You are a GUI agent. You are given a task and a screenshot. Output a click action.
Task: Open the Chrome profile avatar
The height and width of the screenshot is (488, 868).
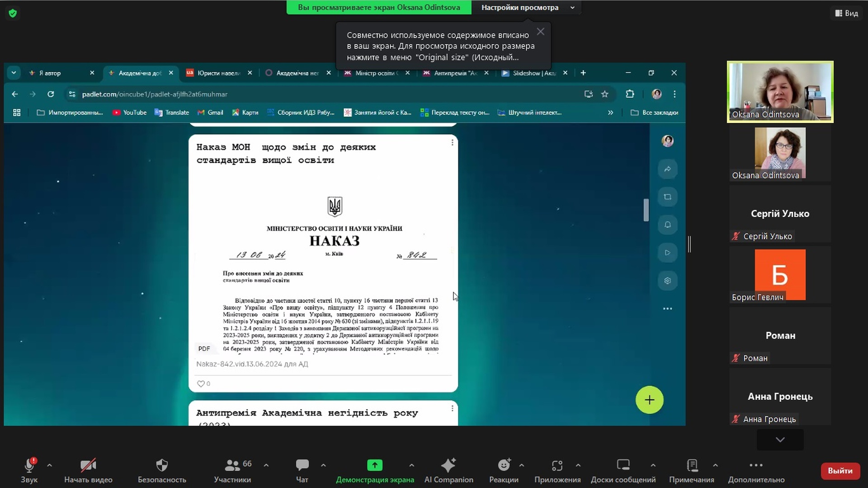coord(657,94)
